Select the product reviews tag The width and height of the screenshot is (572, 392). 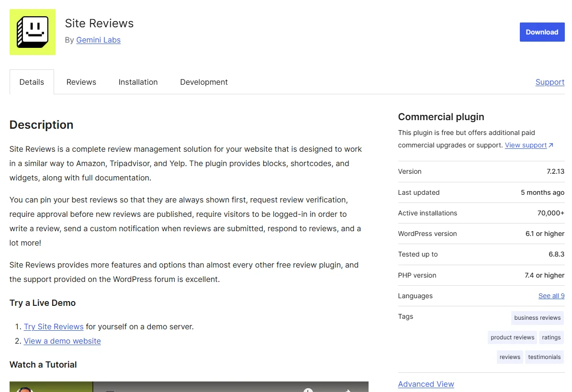[512, 337]
